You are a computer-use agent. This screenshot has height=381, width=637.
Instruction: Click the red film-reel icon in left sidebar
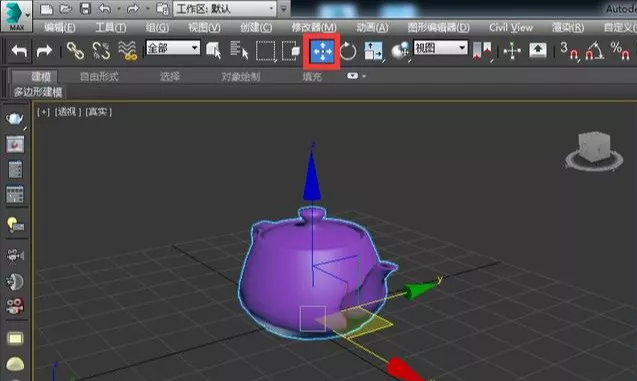point(15,306)
